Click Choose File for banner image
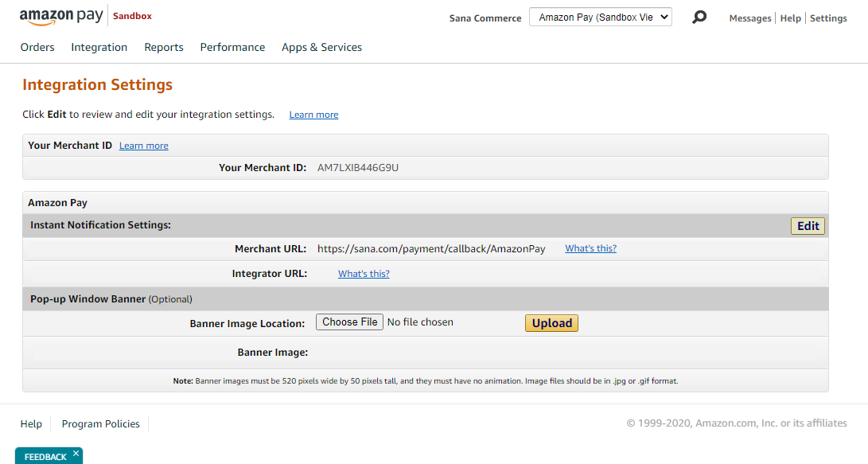This screenshot has width=868, height=464. tap(350, 322)
